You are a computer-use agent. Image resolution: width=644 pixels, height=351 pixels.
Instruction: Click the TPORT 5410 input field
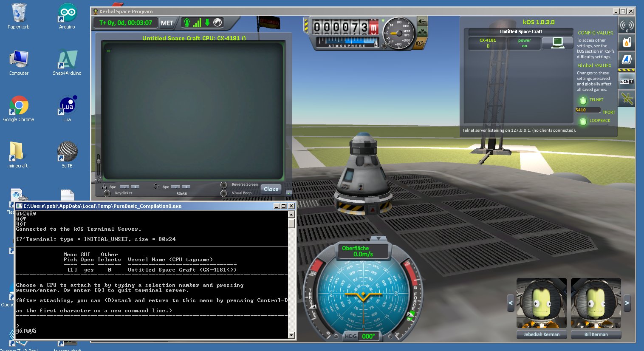tap(588, 110)
